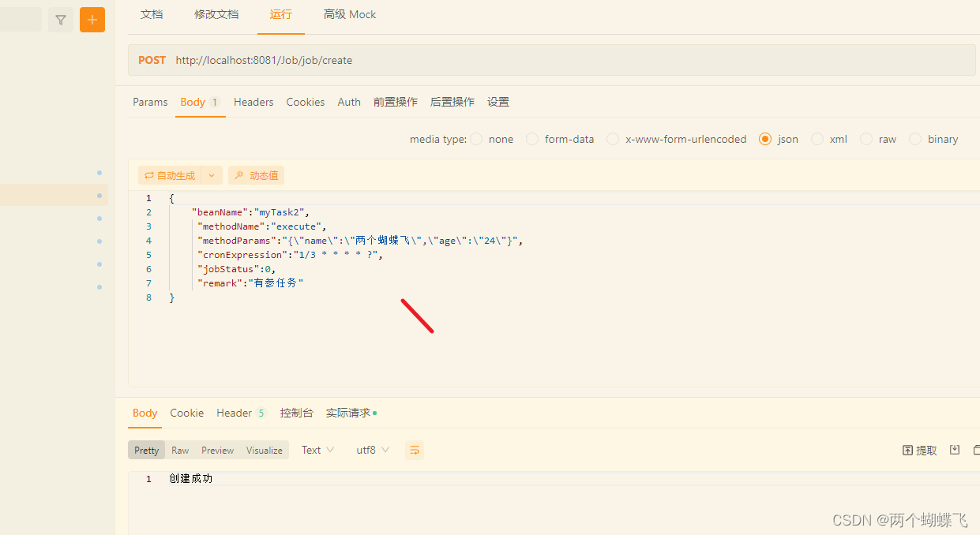The height and width of the screenshot is (535, 980).
Task: Open the 后置操作 tab
Action: click(x=452, y=102)
